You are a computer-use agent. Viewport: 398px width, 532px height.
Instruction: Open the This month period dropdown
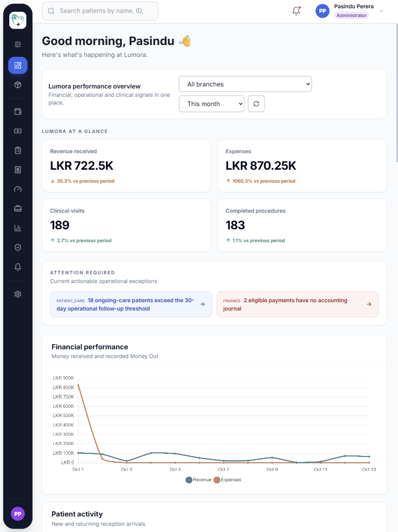(x=211, y=104)
